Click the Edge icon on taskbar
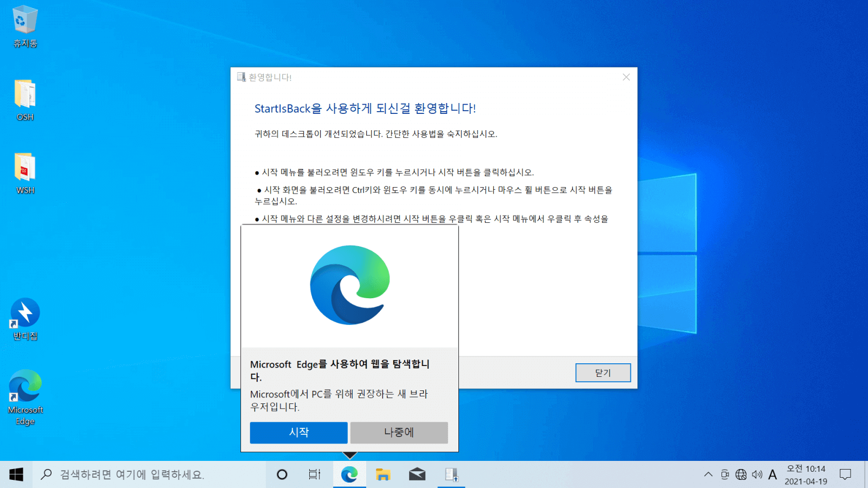The image size is (868, 488). [349, 474]
